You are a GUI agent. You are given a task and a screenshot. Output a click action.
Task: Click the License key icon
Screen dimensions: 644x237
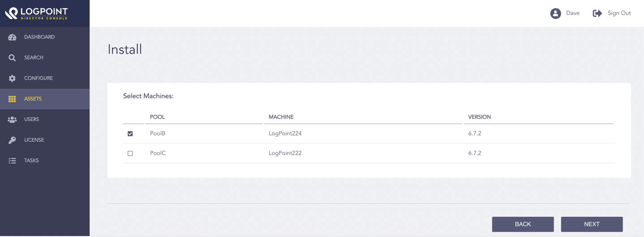tap(13, 140)
